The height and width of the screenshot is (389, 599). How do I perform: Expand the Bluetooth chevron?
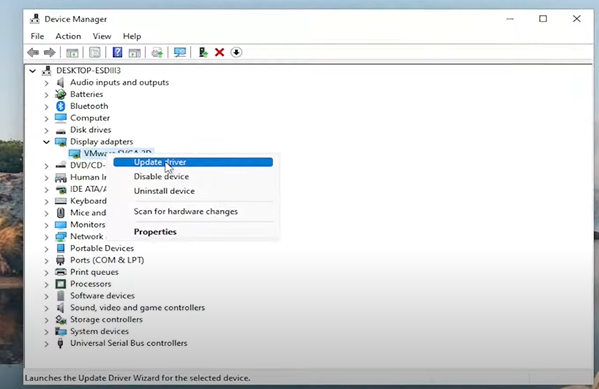[46, 106]
